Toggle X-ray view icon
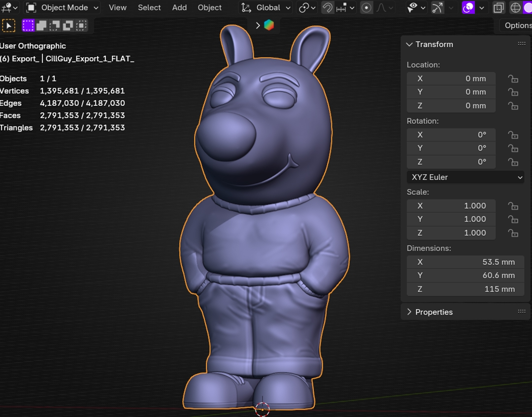 point(499,7)
